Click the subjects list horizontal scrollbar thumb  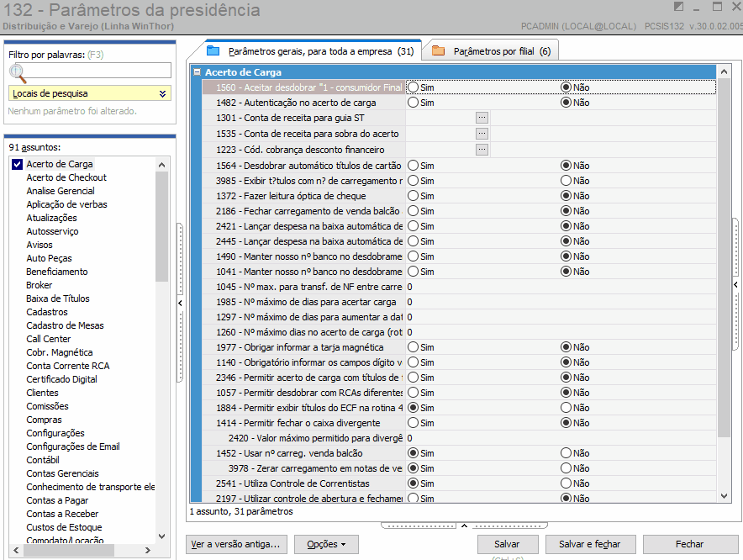(x=69, y=551)
